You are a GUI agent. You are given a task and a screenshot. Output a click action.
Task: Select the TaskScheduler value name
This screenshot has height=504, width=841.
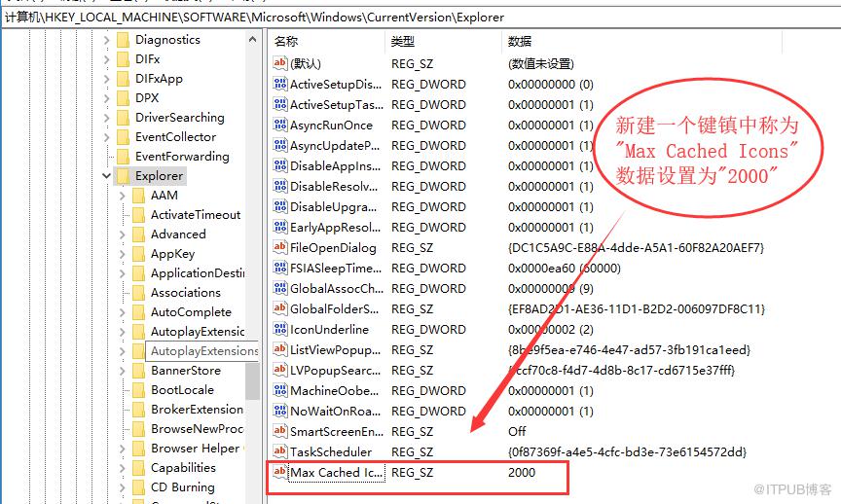[331, 451]
